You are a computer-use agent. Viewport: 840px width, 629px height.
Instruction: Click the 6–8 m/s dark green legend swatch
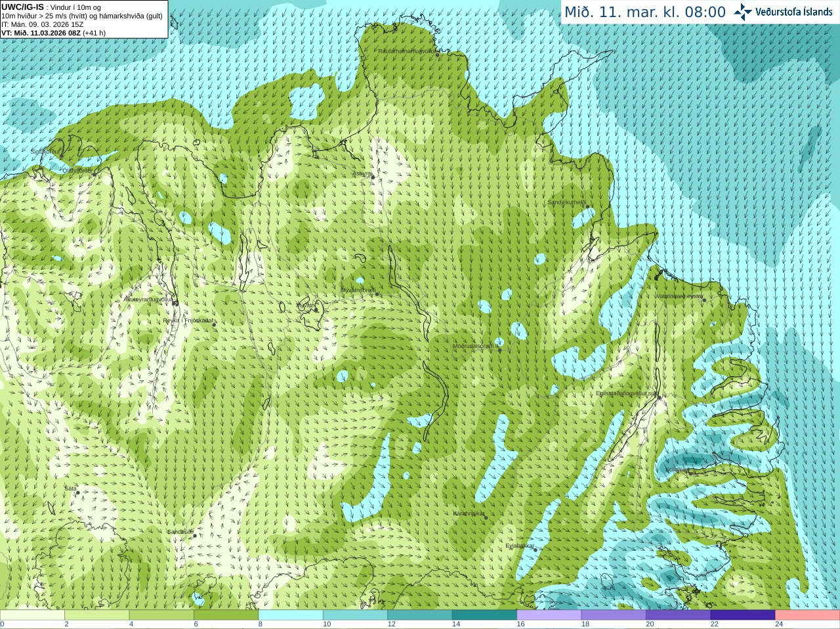(226, 615)
